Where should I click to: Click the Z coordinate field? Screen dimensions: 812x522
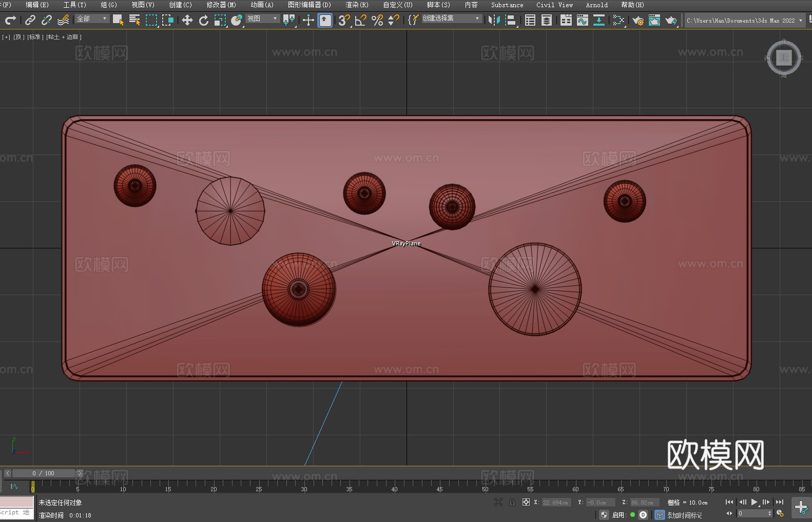point(644,502)
